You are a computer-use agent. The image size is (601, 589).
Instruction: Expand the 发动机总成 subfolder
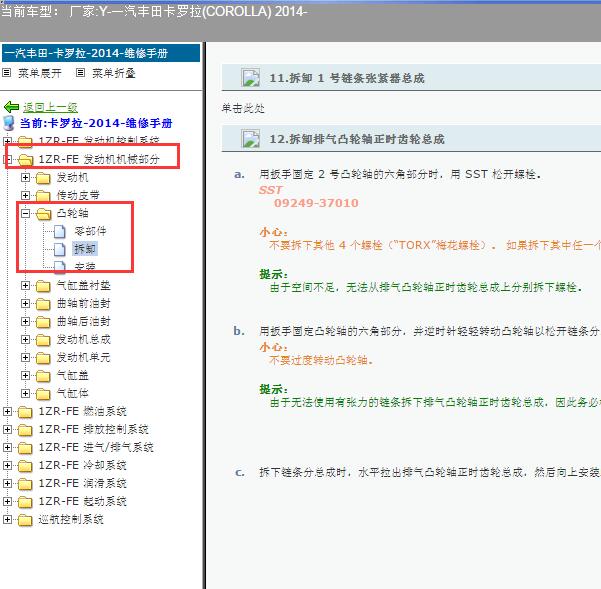click(x=25, y=340)
